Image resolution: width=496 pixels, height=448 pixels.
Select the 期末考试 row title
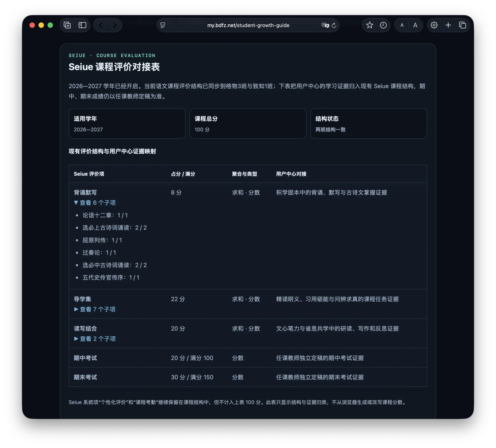point(85,377)
